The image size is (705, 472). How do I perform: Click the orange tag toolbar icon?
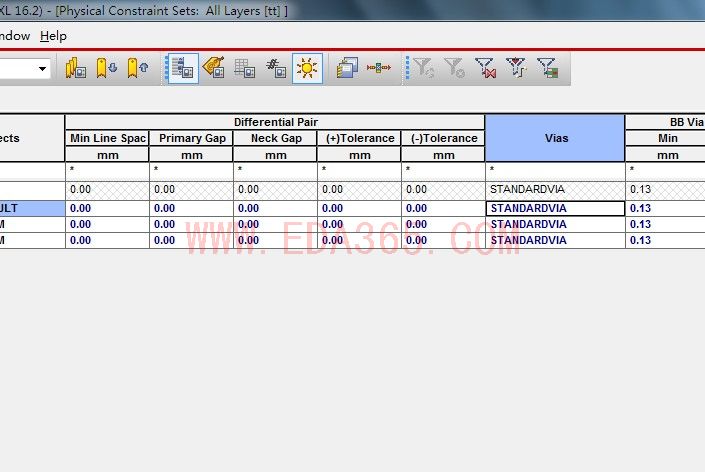pyautogui.click(x=213, y=68)
